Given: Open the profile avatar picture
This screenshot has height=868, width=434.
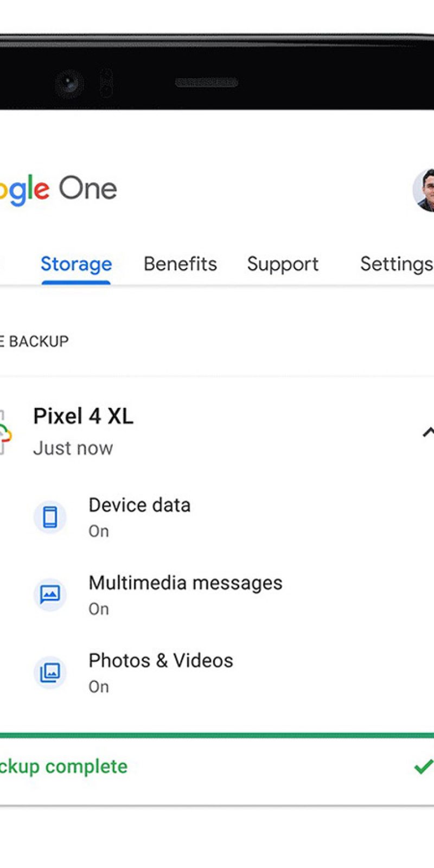Looking at the screenshot, I should (424, 190).
